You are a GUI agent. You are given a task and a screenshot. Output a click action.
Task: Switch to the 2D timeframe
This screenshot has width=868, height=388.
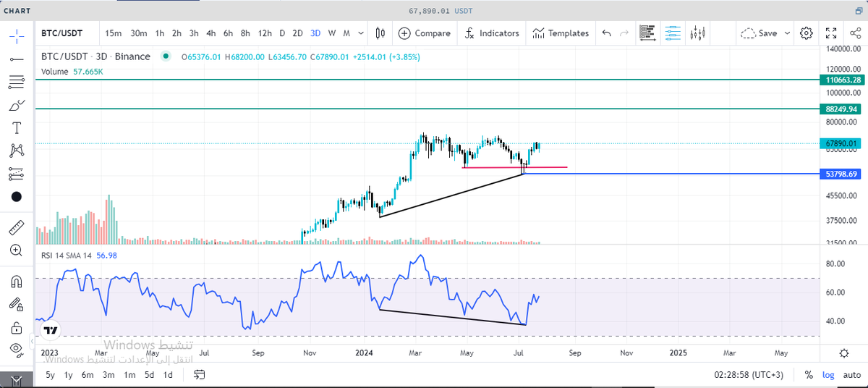[x=297, y=33]
